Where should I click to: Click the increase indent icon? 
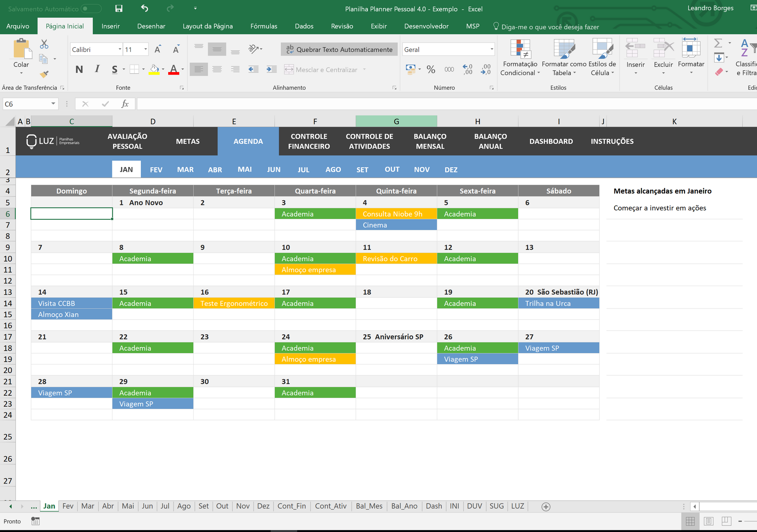click(272, 69)
